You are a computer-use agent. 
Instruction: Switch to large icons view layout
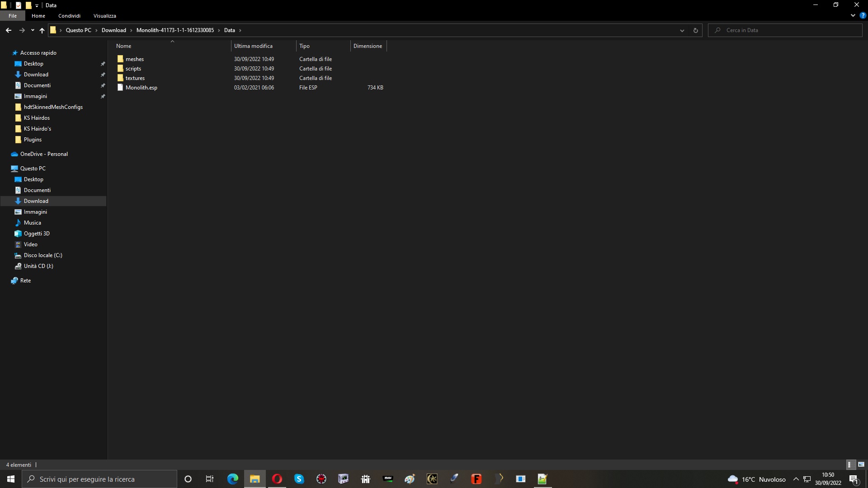(x=861, y=465)
